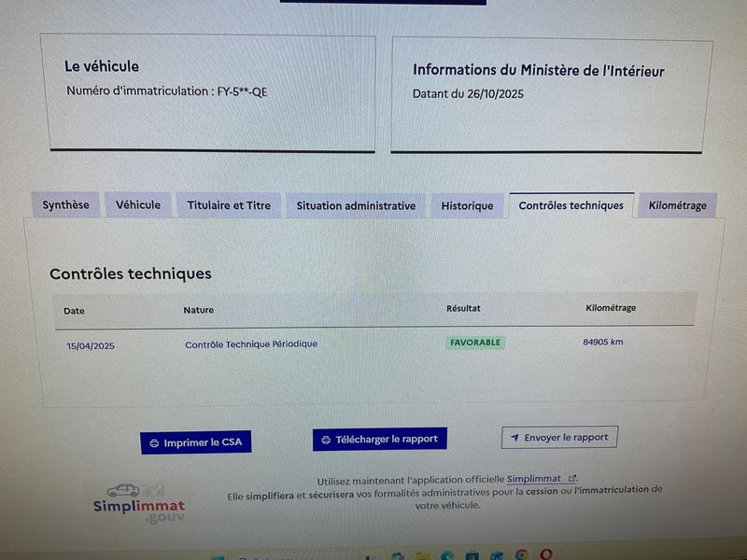Select the Titulaire et Titre tab
Screen dimensions: 747x560
tap(229, 205)
